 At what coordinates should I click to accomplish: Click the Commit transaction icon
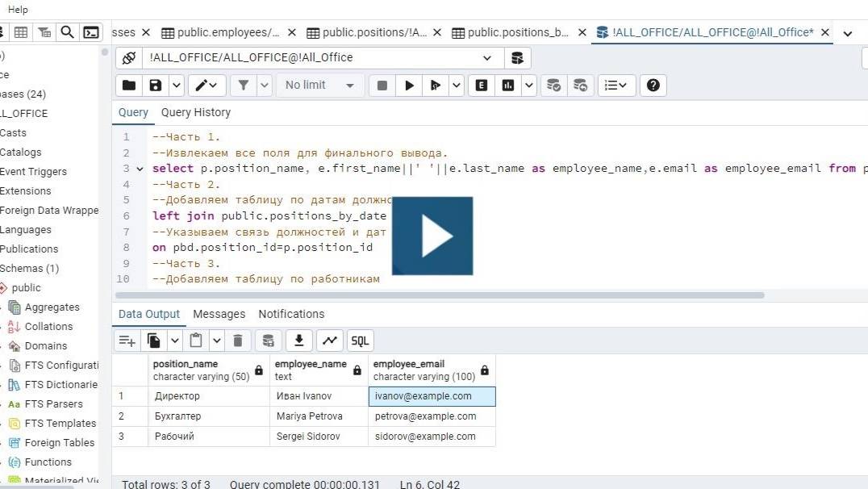[553, 86]
